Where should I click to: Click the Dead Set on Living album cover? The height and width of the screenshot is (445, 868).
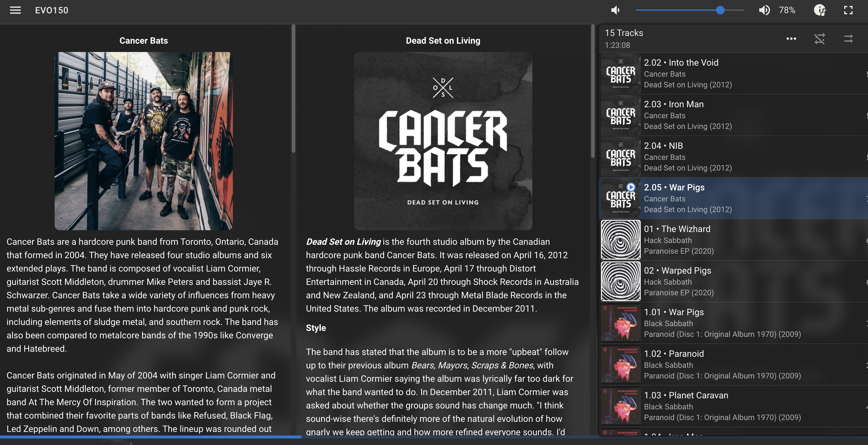(x=443, y=141)
